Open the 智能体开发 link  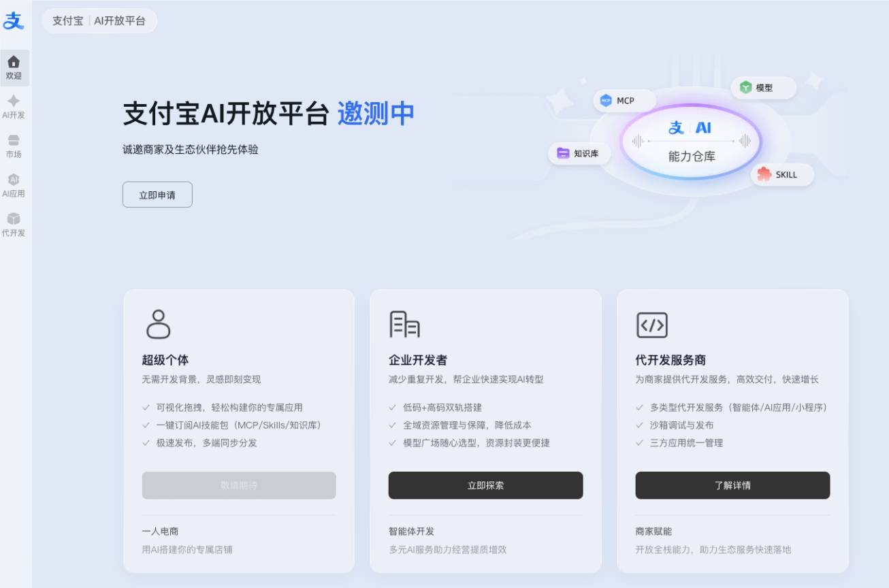click(x=411, y=531)
